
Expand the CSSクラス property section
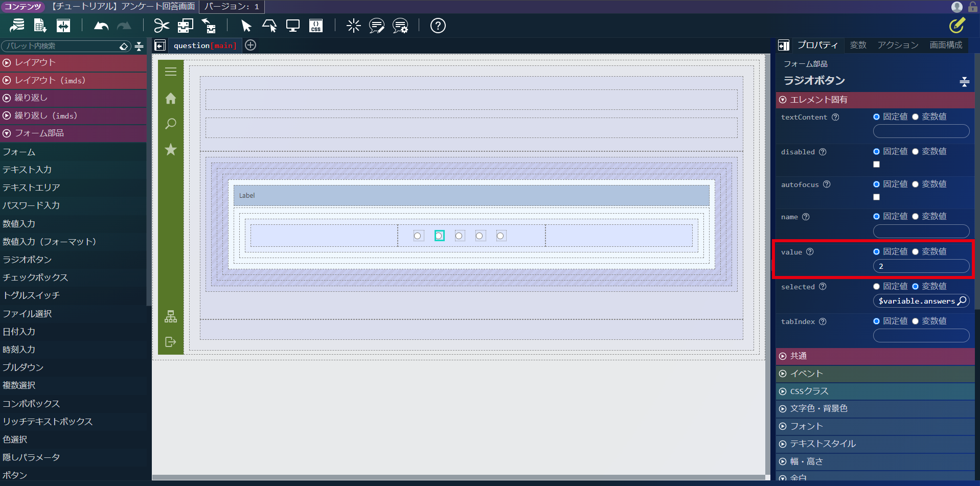875,391
